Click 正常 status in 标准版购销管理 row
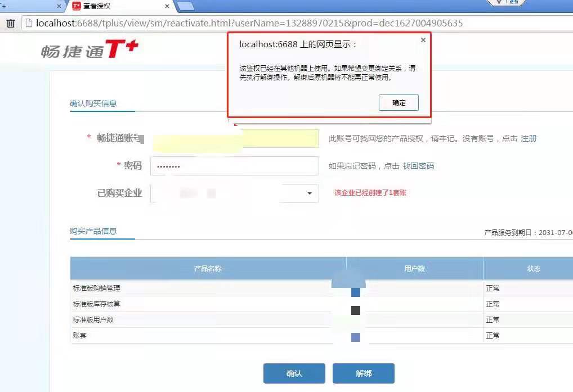This screenshot has width=573, height=392. [493, 289]
